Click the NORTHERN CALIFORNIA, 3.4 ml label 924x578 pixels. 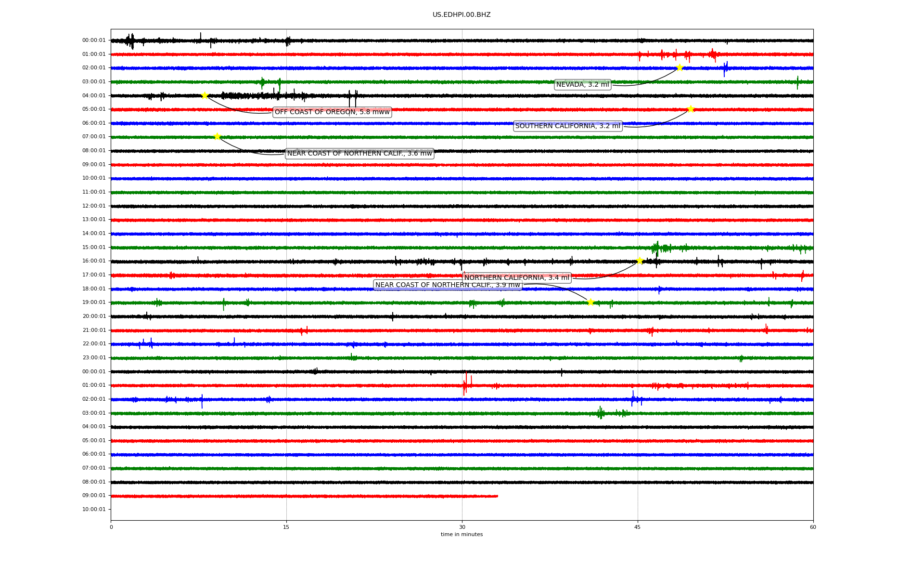click(x=516, y=278)
